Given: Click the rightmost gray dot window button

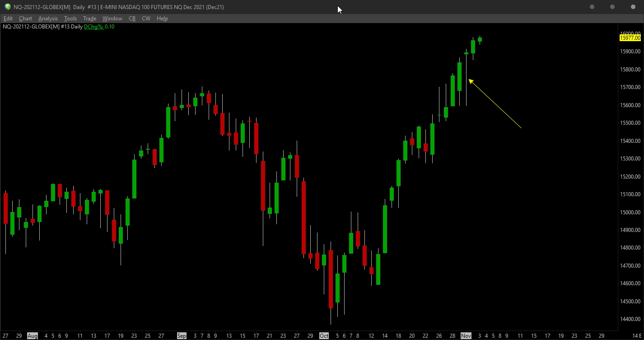Looking at the screenshot, I should pyautogui.click(x=633, y=7).
